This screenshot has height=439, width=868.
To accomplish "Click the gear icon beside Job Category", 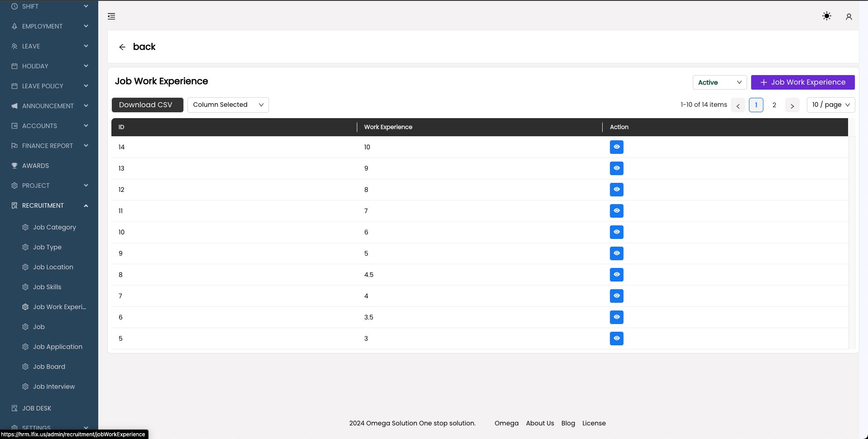I will (x=25, y=227).
